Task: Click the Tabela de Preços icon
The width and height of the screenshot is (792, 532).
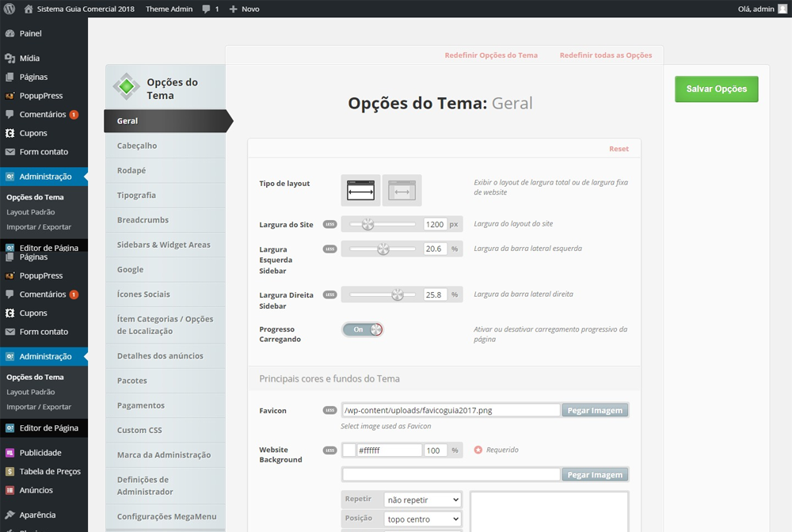Action: (10, 472)
